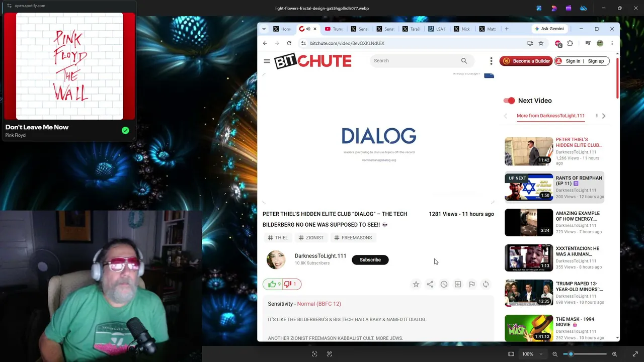Open Rants of Remphan EP 11 thumbnail
This screenshot has width=644, height=362.
coord(529,187)
